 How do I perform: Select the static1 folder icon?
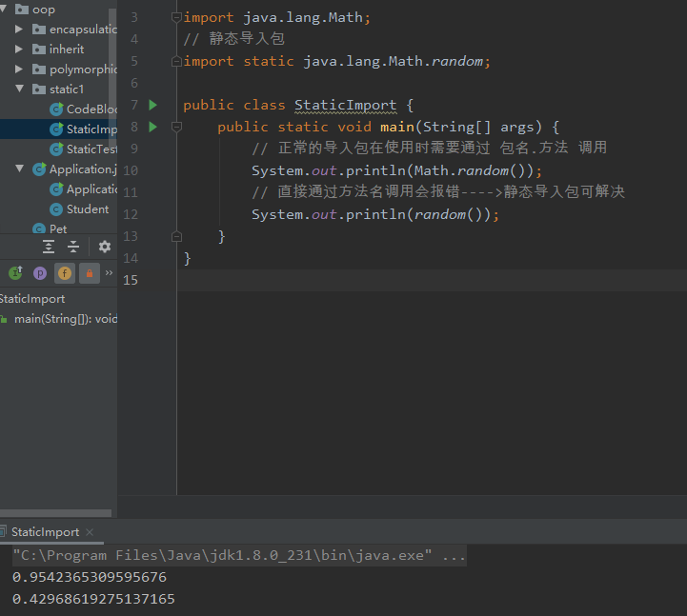(x=39, y=89)
